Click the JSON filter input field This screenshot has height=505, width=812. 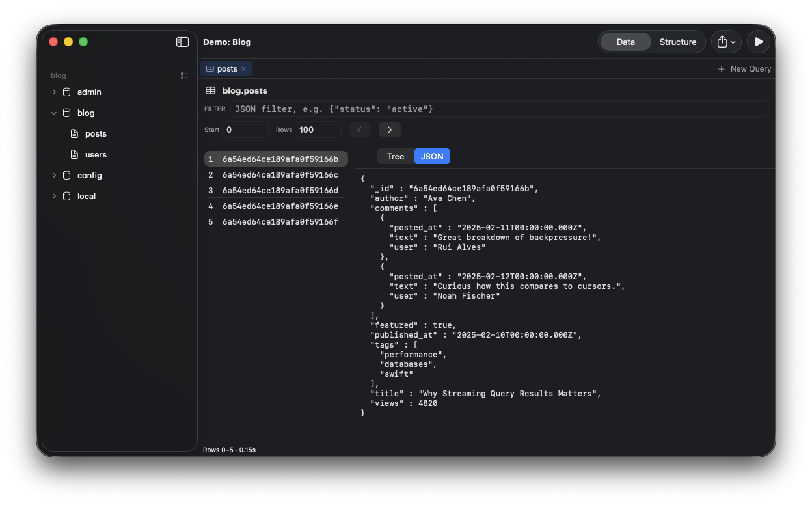click(500, 109)
